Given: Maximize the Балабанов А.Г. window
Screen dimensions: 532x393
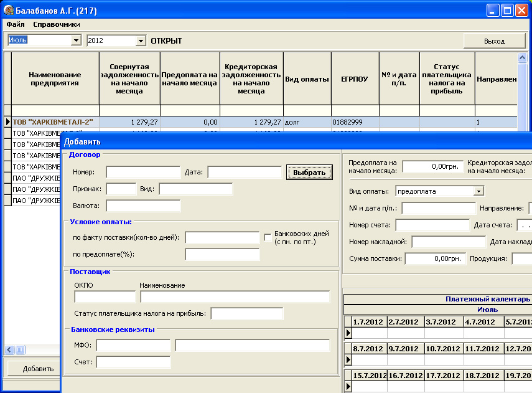Looking at the screenshot, I should coord(507,11).
